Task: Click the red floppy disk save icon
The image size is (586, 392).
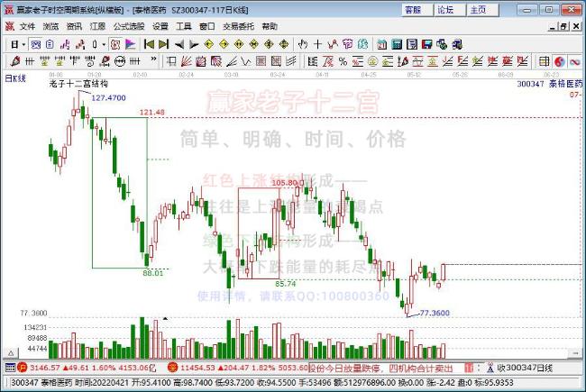Action: tap(426, 44)
